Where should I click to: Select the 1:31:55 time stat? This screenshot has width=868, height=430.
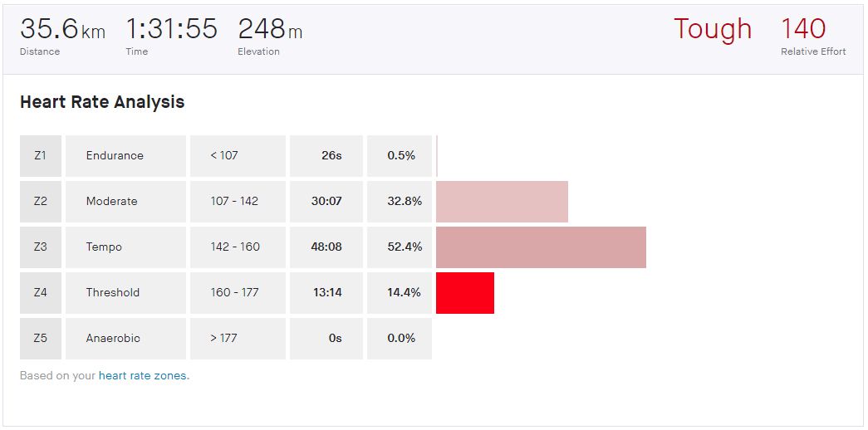[x=171, y=30]
